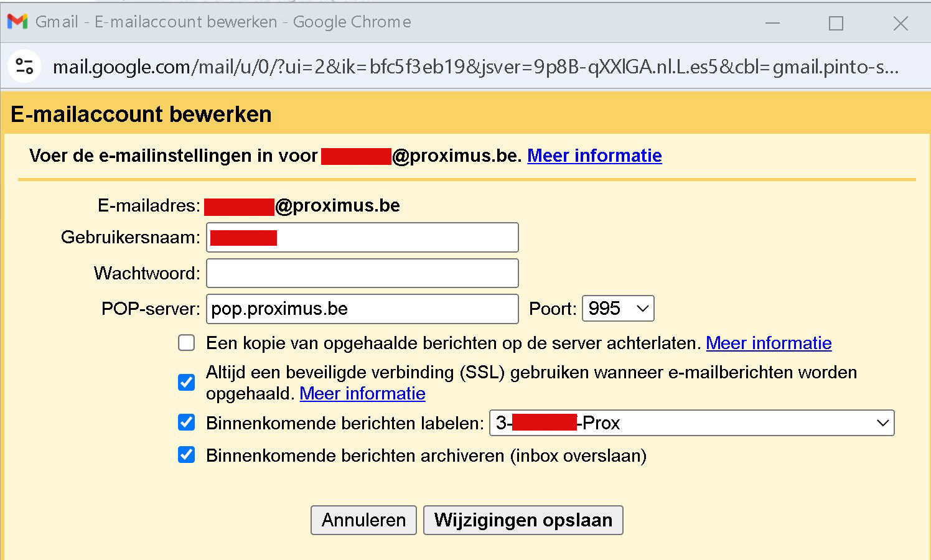Enable leaving a copy on the server checkbox
931x560 pixels.
coord(186,343)
